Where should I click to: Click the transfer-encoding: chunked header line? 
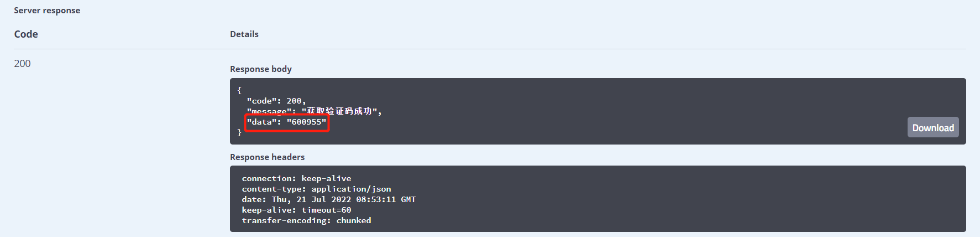[x=306, y=220]
